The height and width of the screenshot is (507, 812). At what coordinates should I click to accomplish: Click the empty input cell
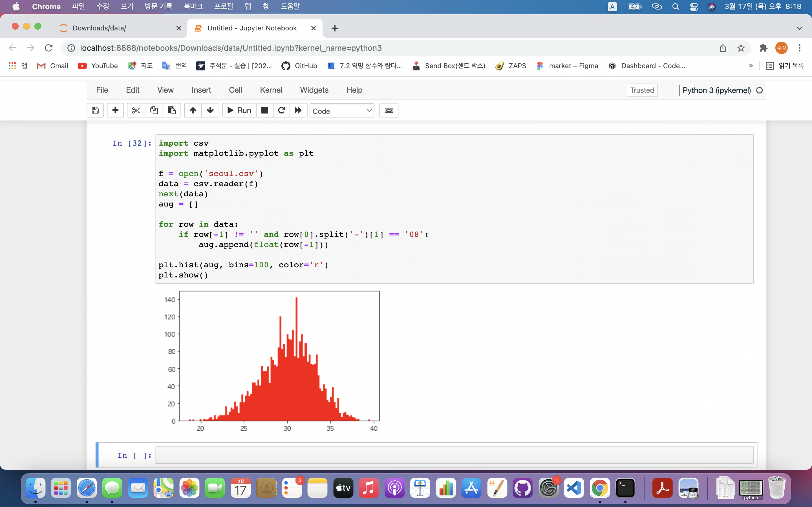coord(454,455)
